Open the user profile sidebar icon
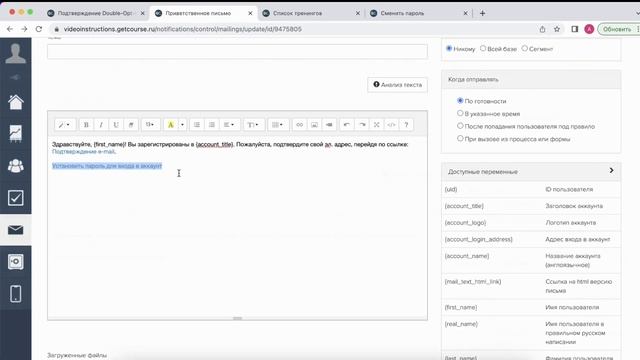Image resolution: width=640 pixels, height=360 pixels. pyautogui.click(x=16, y=54)
